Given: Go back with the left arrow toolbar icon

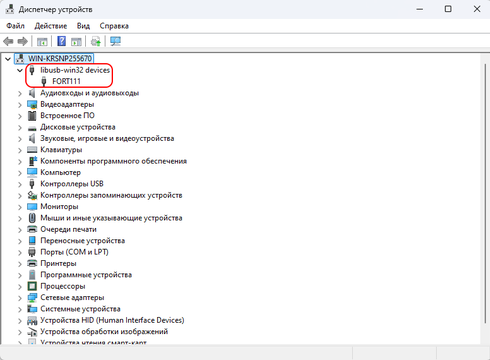Looking at the screenshot, I should [x=8, y=42].
